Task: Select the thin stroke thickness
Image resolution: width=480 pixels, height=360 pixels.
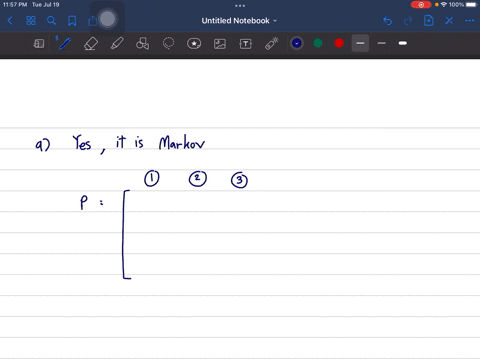Action: coord(382,43)
